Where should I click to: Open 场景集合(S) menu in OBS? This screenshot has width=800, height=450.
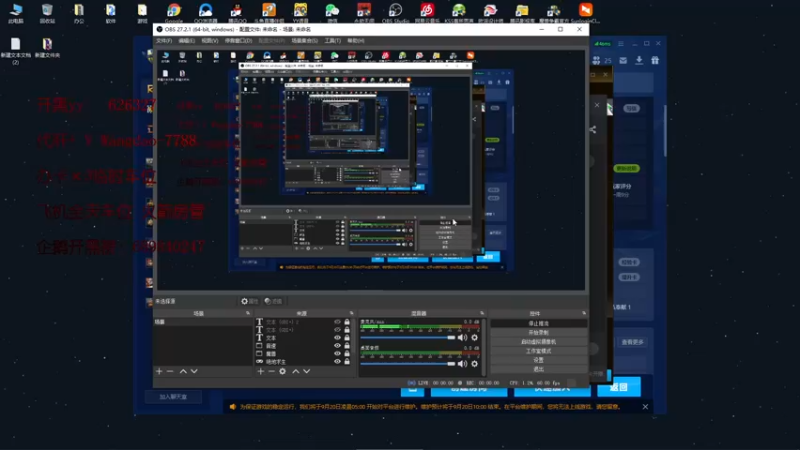[x=305, y=41]
